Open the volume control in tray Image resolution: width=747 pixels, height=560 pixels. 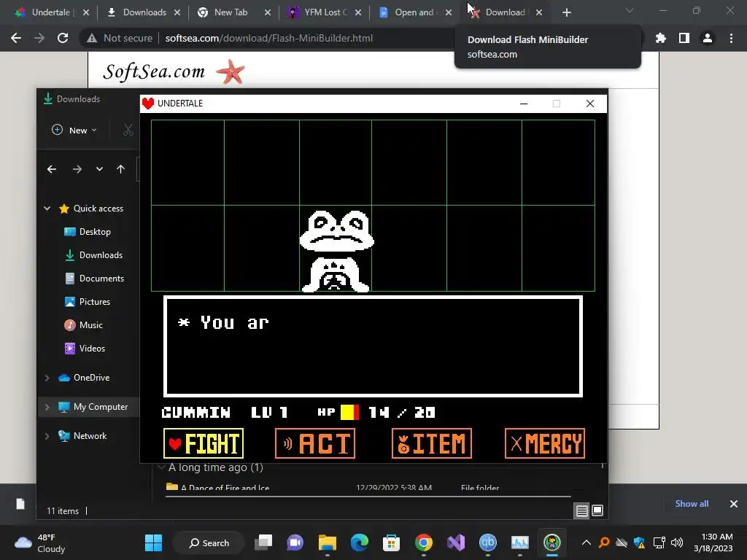[676, 542]
